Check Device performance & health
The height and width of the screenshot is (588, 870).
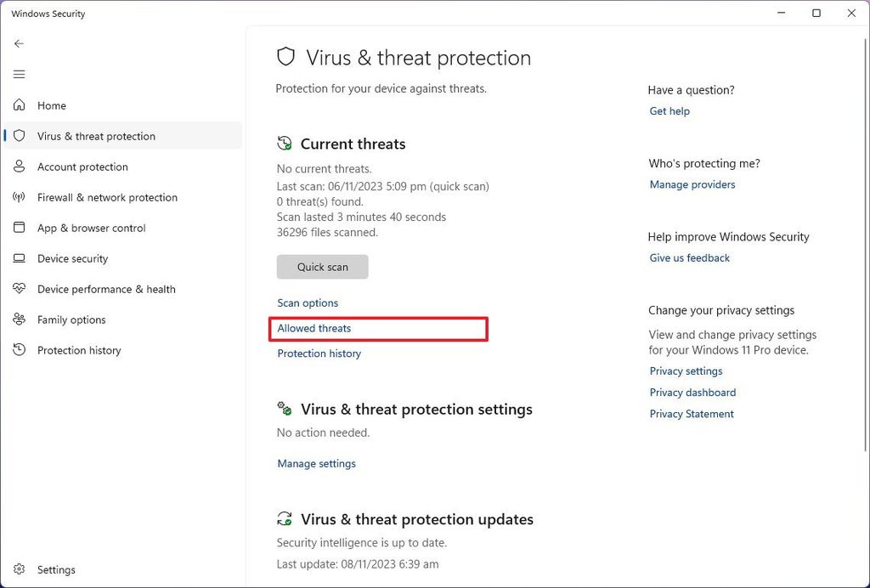coord(107,289)
